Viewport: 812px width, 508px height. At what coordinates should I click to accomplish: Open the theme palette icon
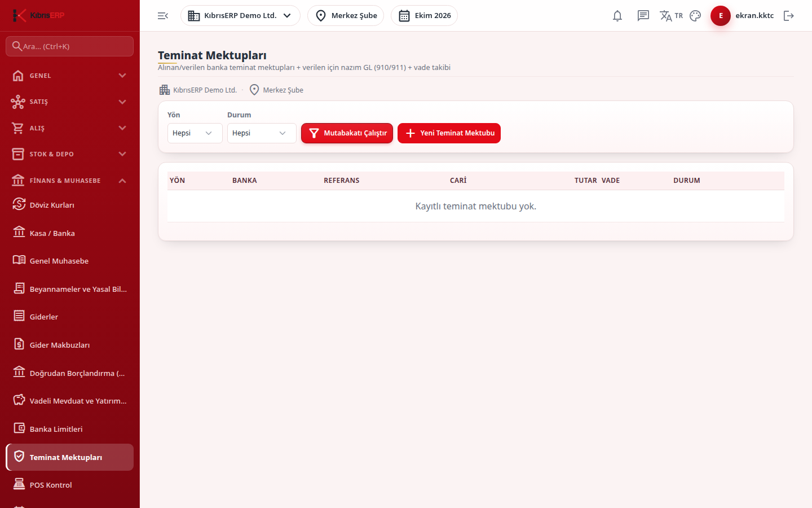695,16
